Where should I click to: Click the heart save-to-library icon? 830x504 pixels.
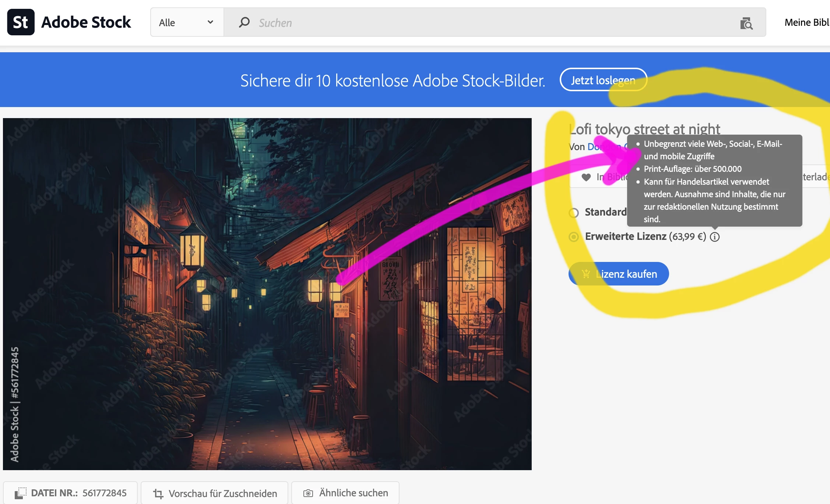(x=586, y=177)
